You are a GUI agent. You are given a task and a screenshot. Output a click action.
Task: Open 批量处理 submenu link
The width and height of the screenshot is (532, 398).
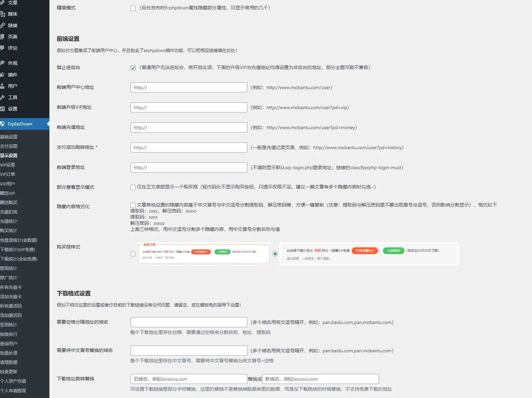coord(9,353)
